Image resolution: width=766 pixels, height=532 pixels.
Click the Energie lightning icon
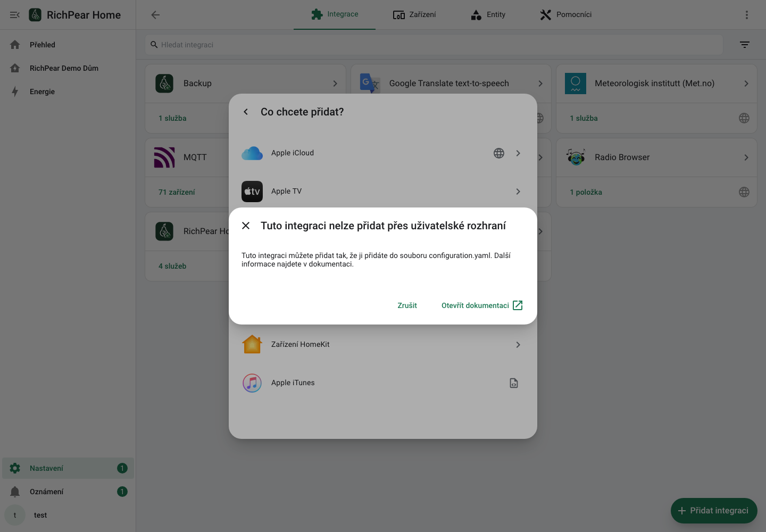click(x=15, y=92)
